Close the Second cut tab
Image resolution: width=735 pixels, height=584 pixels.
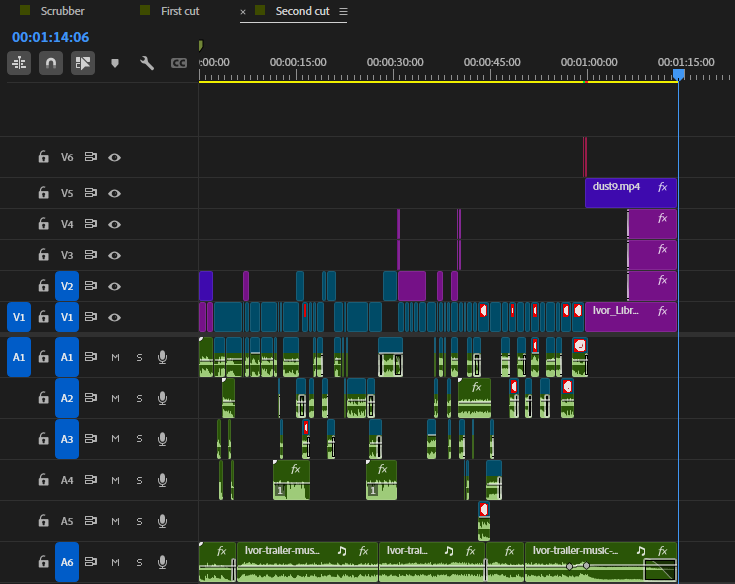(243, 12)
